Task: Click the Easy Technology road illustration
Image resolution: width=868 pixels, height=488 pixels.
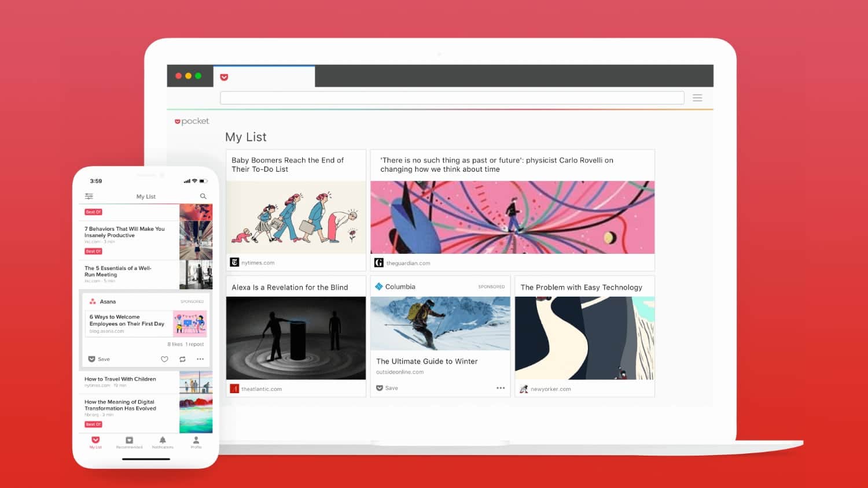Action: [x=584, y=338]
